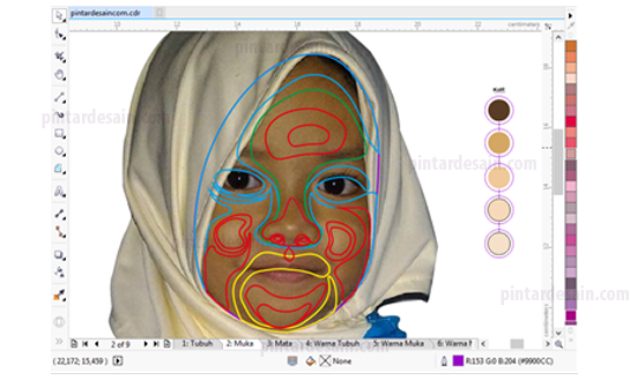Click the color proofing icon in status bar
The width and height of the screenshot is (630, 380).
(x=292, y=361)
